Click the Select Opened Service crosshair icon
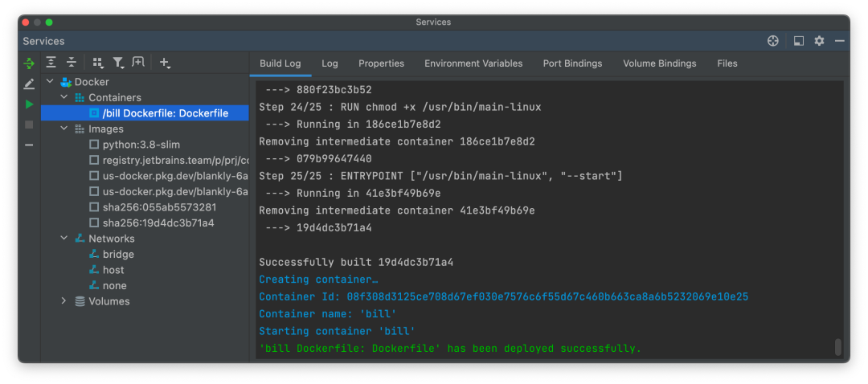868x384 pixels. tap(773, 41)
